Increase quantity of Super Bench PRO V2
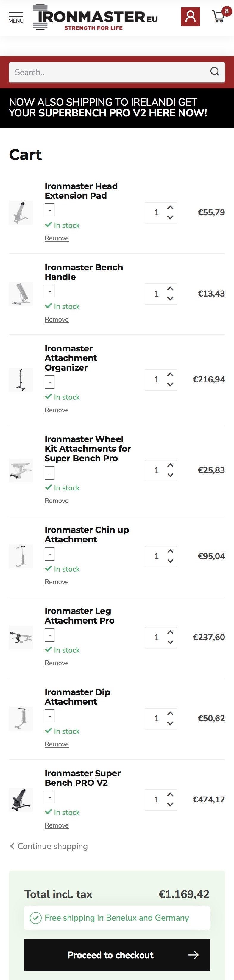Image resolution: width=234 pixels, height=980 pixels. (x=170, y=795)
